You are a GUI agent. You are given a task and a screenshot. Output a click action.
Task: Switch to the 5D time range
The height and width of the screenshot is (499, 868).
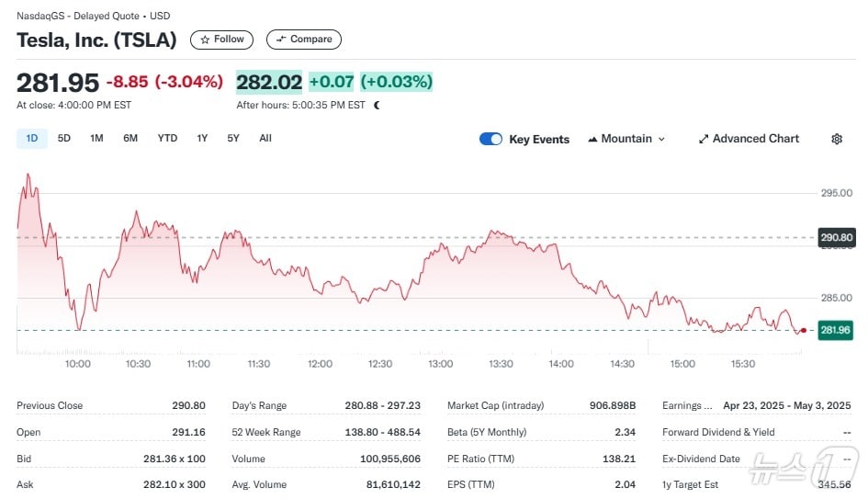[x=64, y=139]
